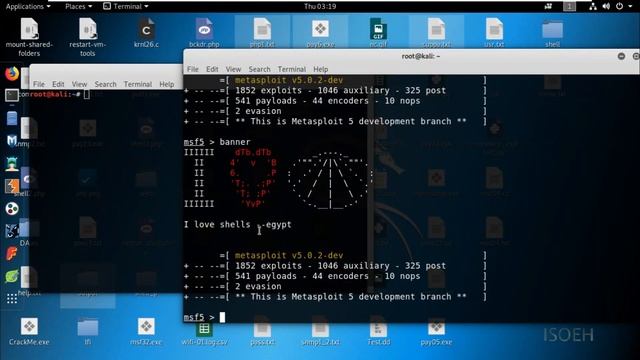Click lower '1852 exploits - 1046 auxiliary' line

click(340, 266)
